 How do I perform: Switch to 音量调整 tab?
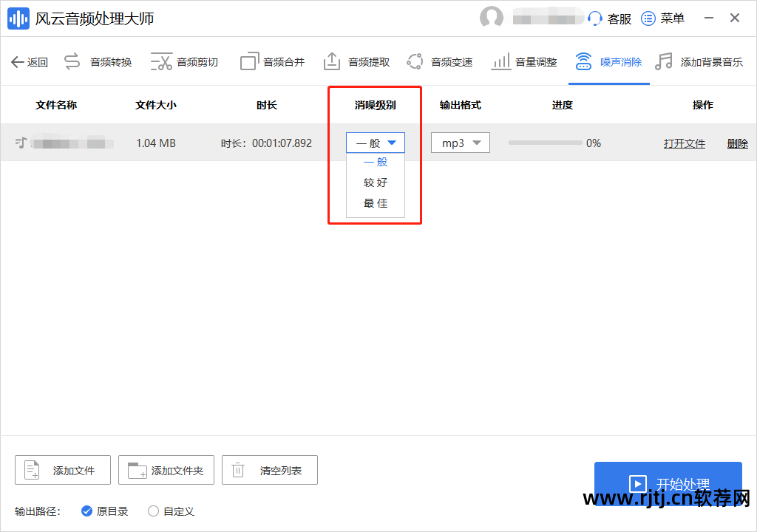point(524,62)
